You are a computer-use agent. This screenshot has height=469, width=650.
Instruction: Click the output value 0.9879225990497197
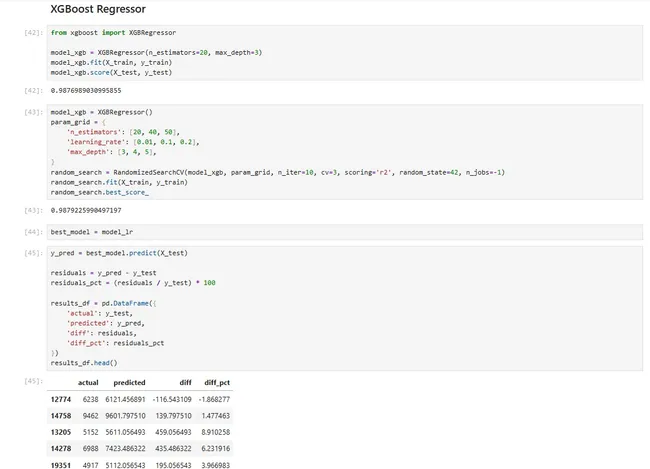pos(86,210)
